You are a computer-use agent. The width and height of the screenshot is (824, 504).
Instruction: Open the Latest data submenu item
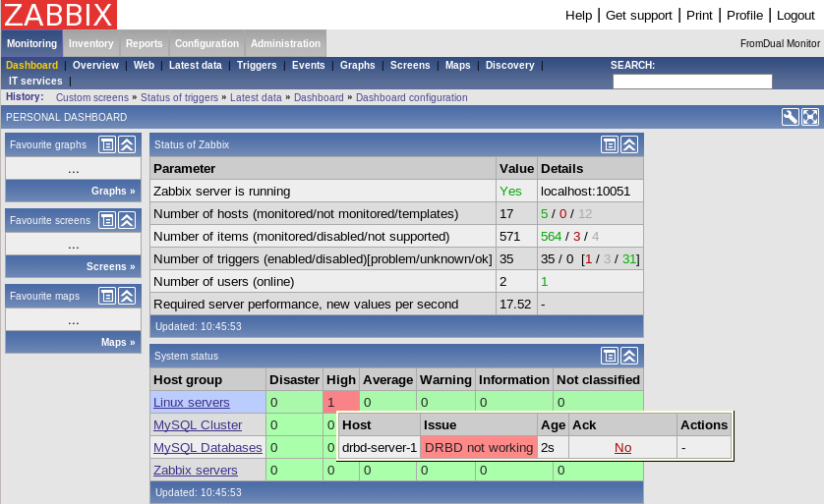pos(196,65)
